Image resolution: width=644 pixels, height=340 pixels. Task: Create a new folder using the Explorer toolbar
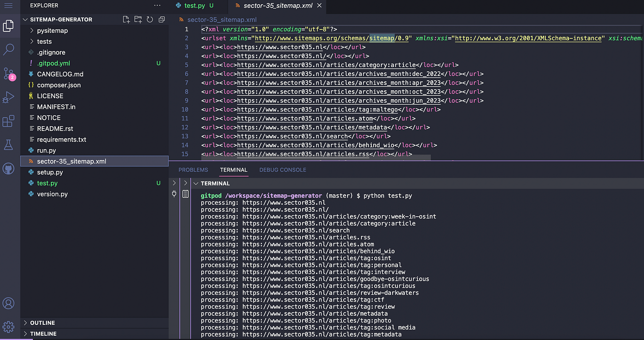tap(138, 19)
